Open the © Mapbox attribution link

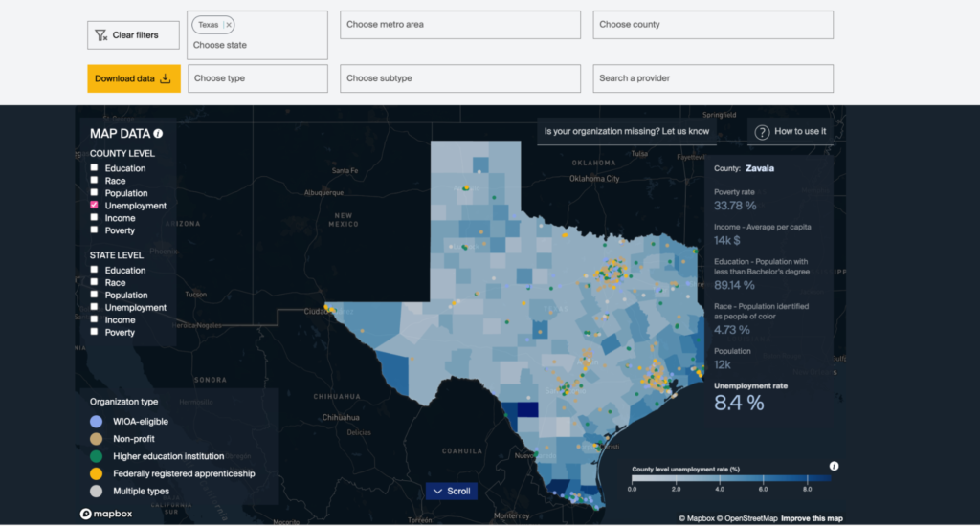pyautogui.click(x=697, y=518)
